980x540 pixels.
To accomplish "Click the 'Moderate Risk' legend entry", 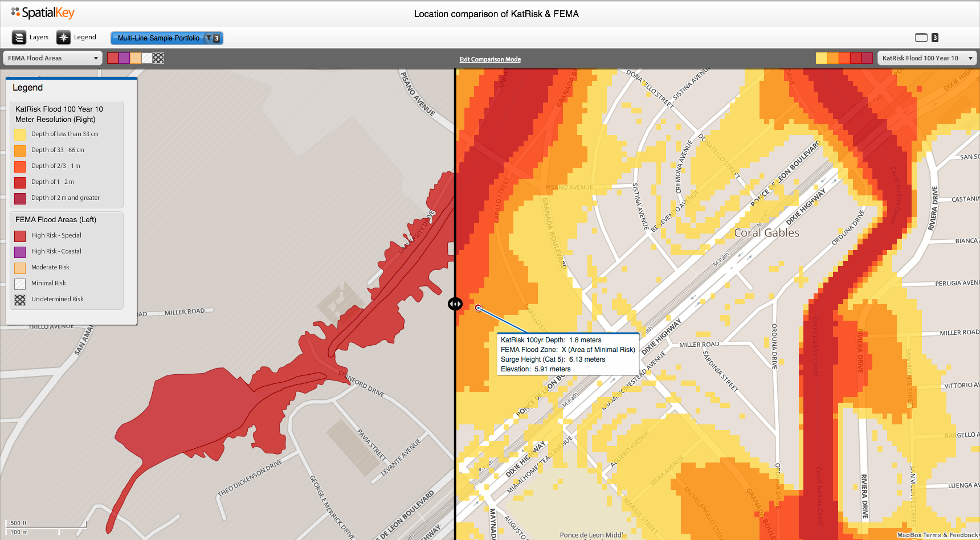I will click(x=42, y=268).
